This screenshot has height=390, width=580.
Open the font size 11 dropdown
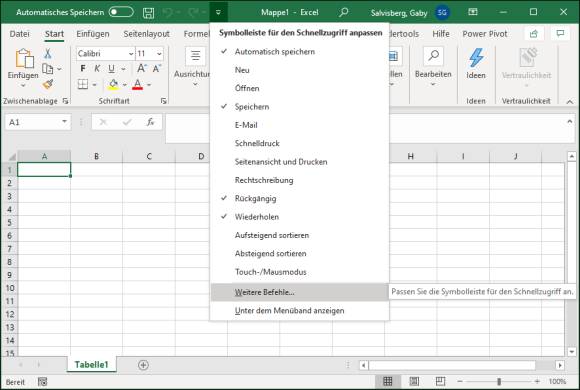159,54
